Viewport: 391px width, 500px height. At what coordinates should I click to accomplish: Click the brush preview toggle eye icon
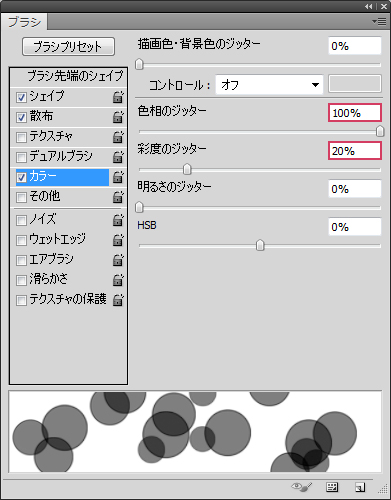tap(302, 487)
